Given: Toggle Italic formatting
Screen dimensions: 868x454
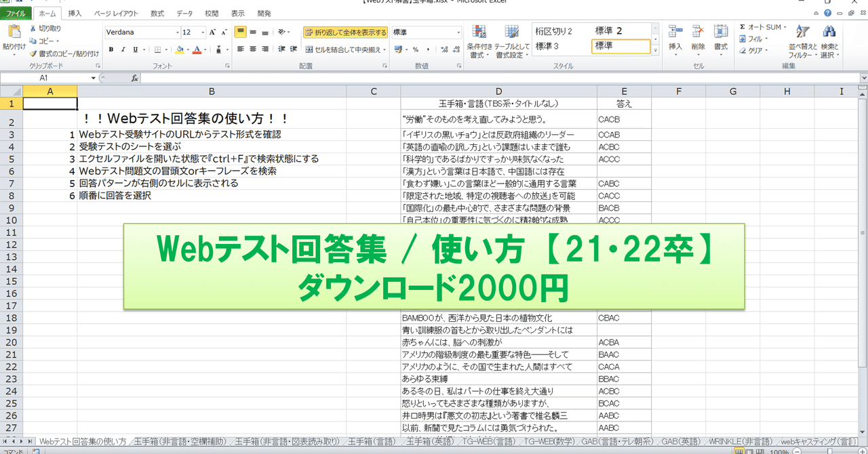Looking at the screenshot, I should (123, 49).
